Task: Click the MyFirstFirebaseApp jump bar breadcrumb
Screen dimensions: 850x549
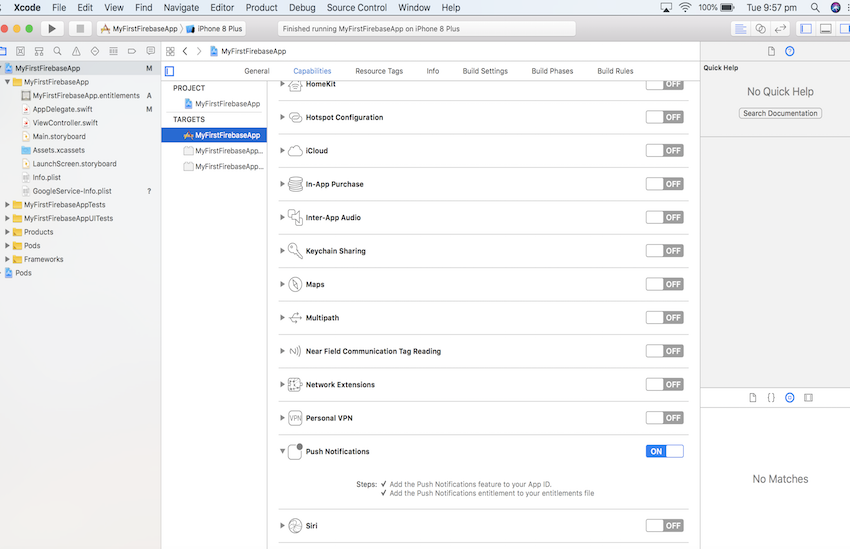Action: coord(248,51)
